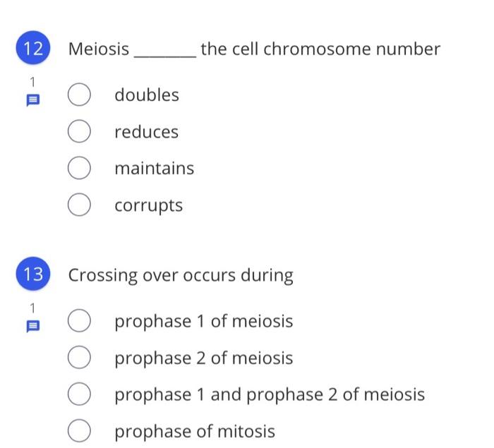The width and height of the screenshot is (494, 448).
Task: Click the "maintains" answer label text
Action: tap(155, 168)
